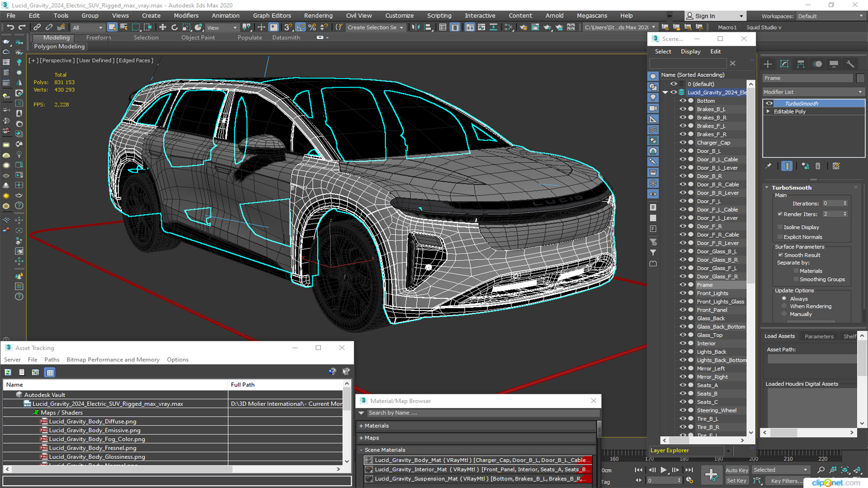This screenshot has height=488, width=868.
Task: Click the Redo arrow in the main toolbar
Action: pos(21,27)
